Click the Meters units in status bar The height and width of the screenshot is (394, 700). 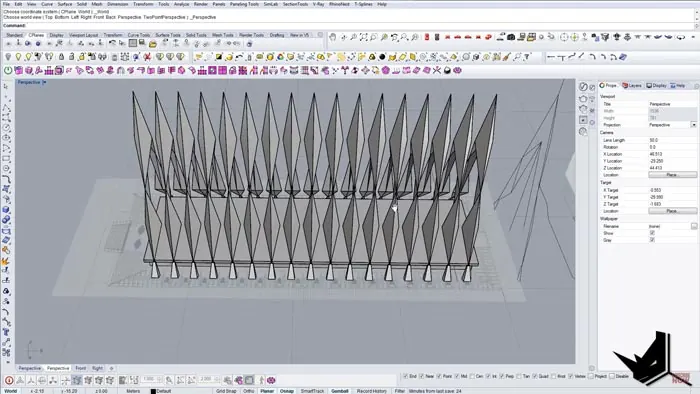point(133,391)
